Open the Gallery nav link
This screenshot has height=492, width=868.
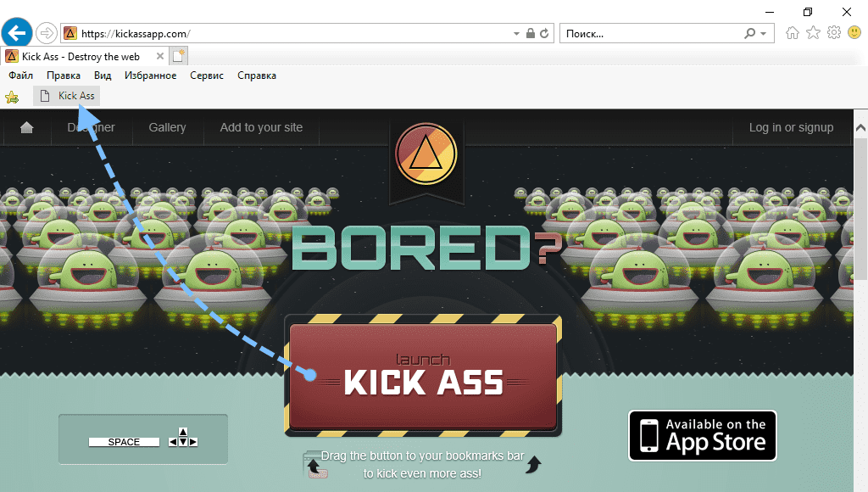167,127
